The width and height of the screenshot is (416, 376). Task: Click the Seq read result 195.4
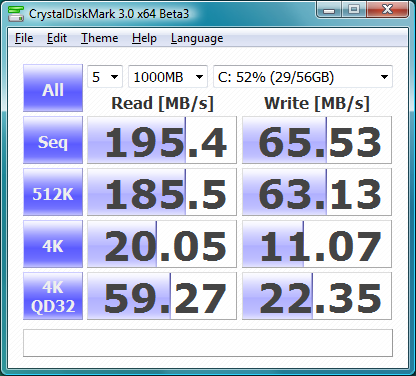tap(162, 140)
